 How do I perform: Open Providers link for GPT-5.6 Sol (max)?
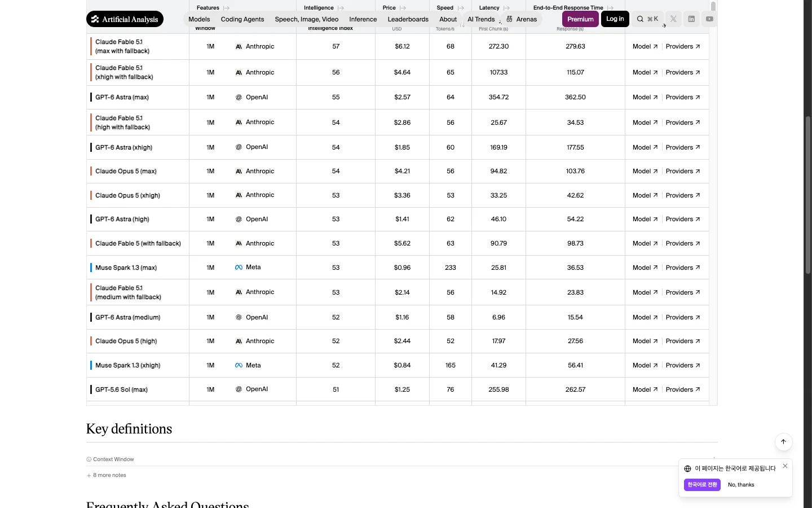[x=683, y=389]
